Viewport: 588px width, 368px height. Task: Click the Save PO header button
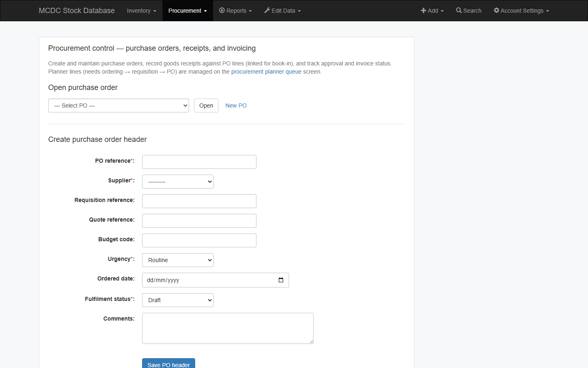[x=169, y=365]
